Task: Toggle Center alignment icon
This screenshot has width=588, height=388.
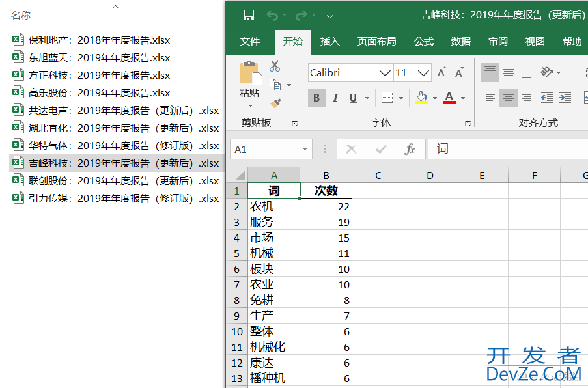Action: pos(509,98)
